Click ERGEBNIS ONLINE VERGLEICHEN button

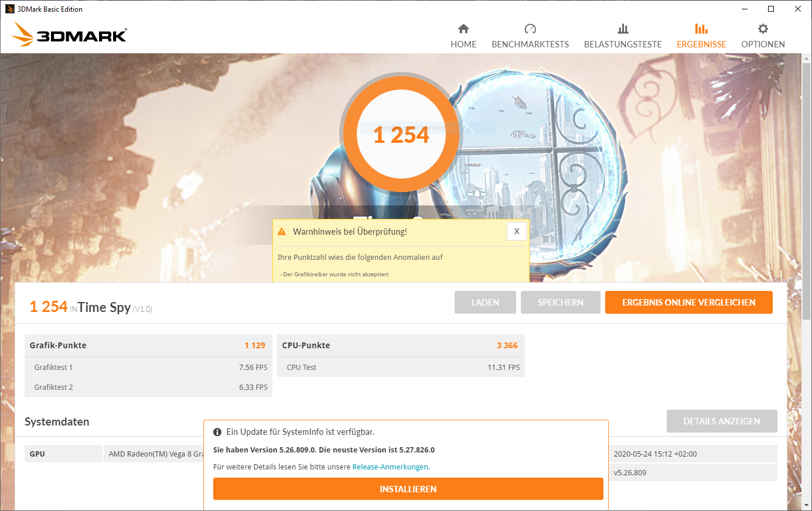click(689, 302)
